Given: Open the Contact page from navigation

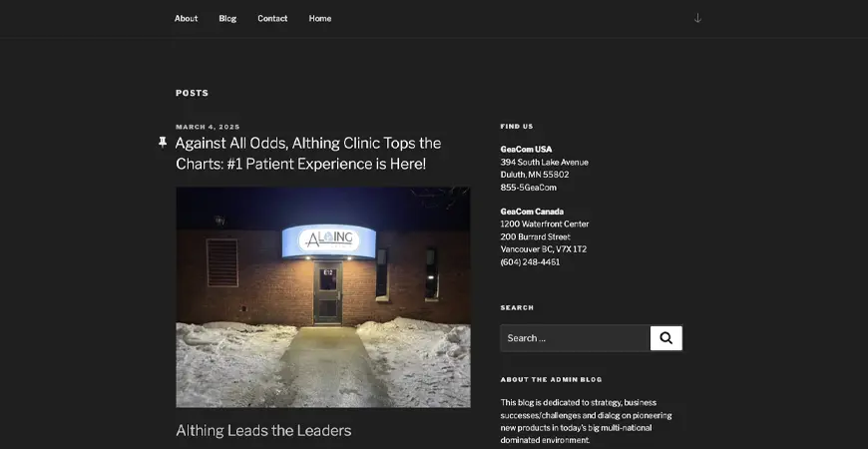Looking at the screenshot, I should [x=272, y=18].
